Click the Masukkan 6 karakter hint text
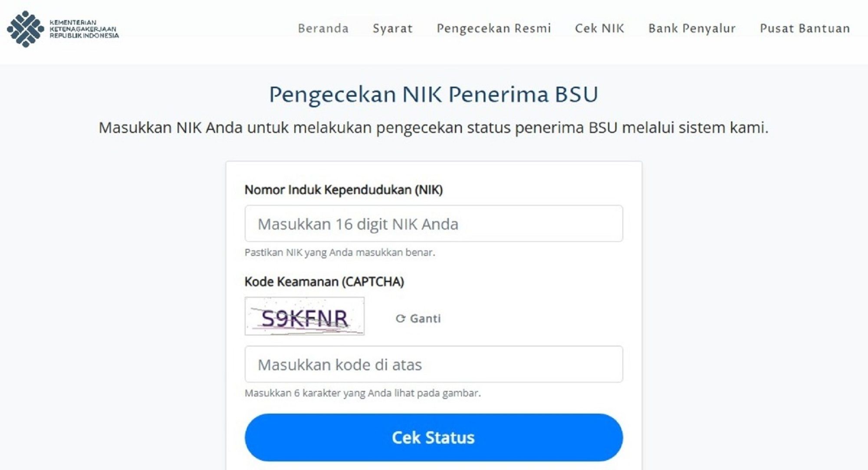Viewport: 868px width, 470px height. 363,393
